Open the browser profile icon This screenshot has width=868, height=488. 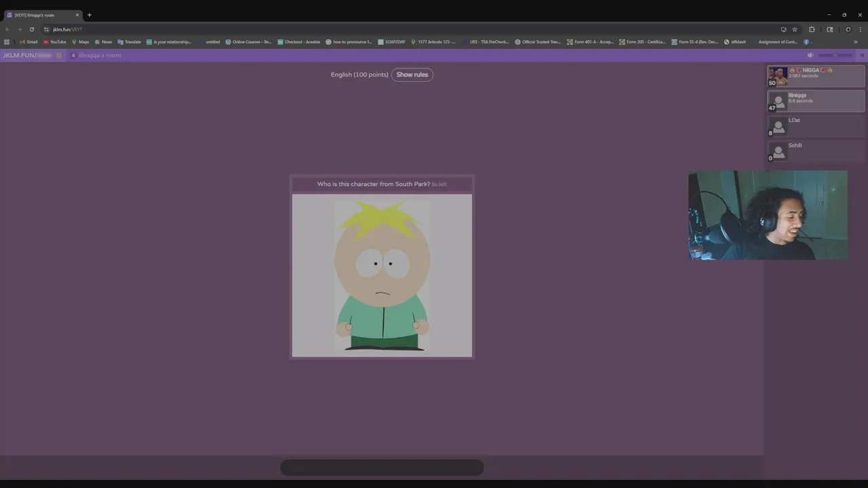848,29
